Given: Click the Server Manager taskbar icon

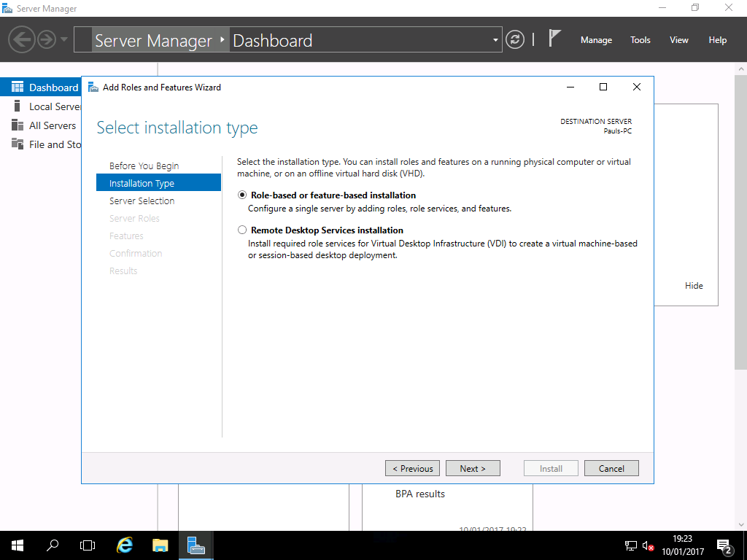Looking at the screenshot, I should [x=196, y=545].
